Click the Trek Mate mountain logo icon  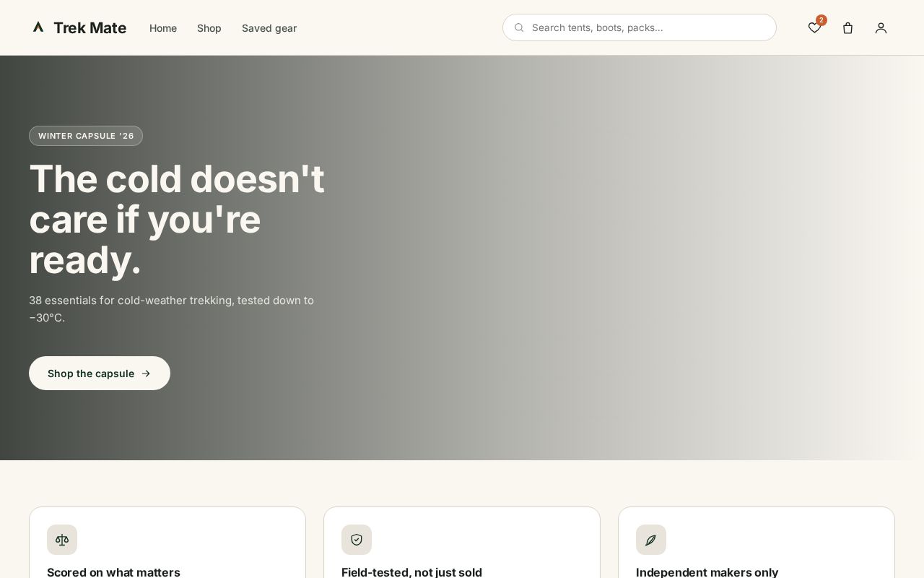coord(38,27)
